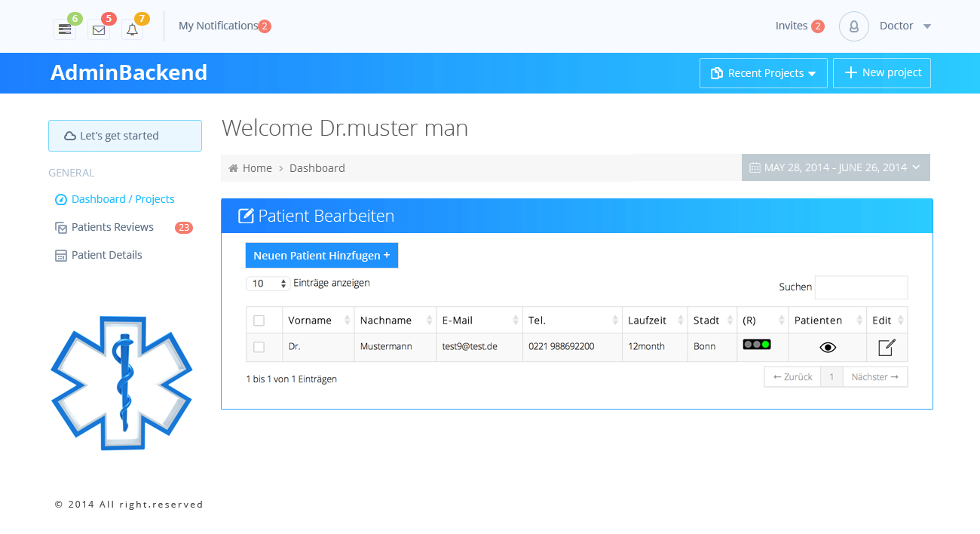Click the Home breadcrumb icon
This screenshot has height=534, width=980.
[x=234, y=168]
